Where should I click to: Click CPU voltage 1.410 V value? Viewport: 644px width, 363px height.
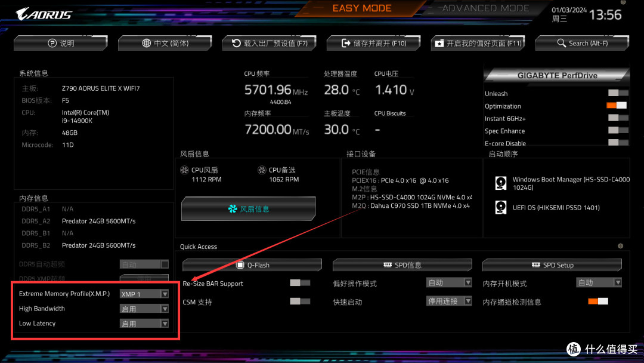(x=395, y=90)
